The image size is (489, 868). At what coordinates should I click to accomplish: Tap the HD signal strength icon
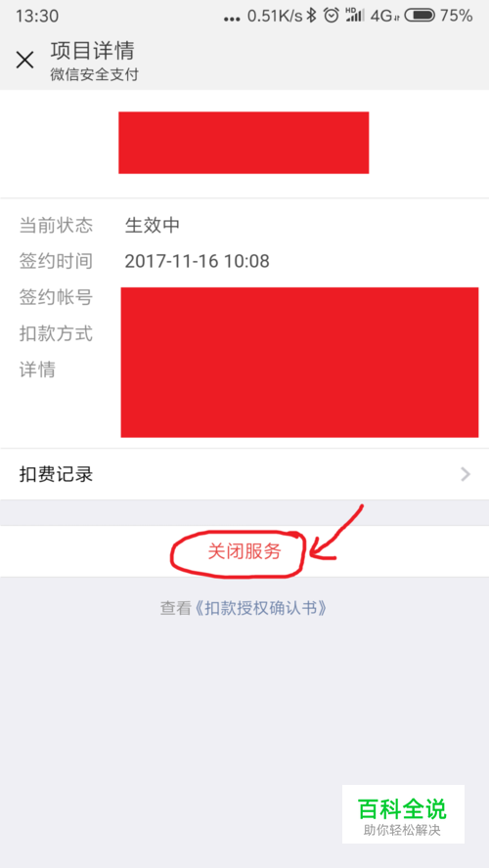[354, 15]
